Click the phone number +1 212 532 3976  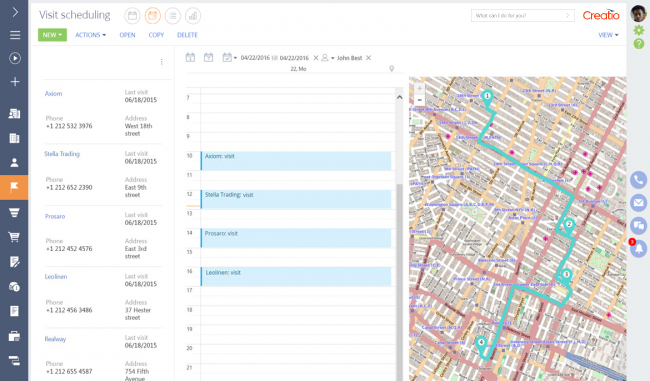coord(69,126)
